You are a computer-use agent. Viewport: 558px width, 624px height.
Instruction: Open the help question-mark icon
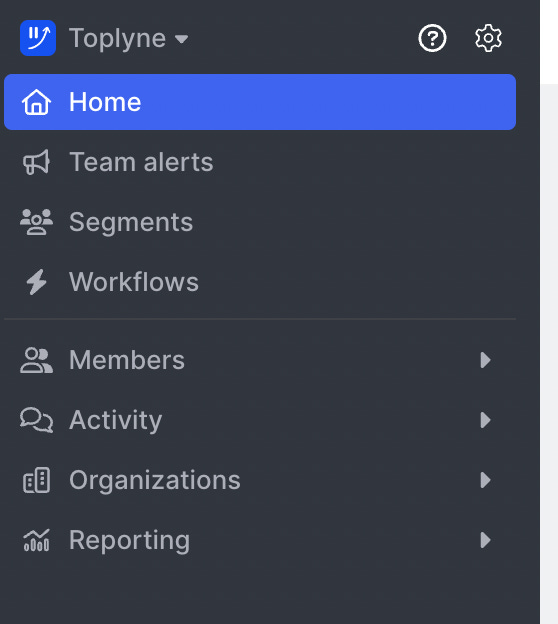(432, 38)
